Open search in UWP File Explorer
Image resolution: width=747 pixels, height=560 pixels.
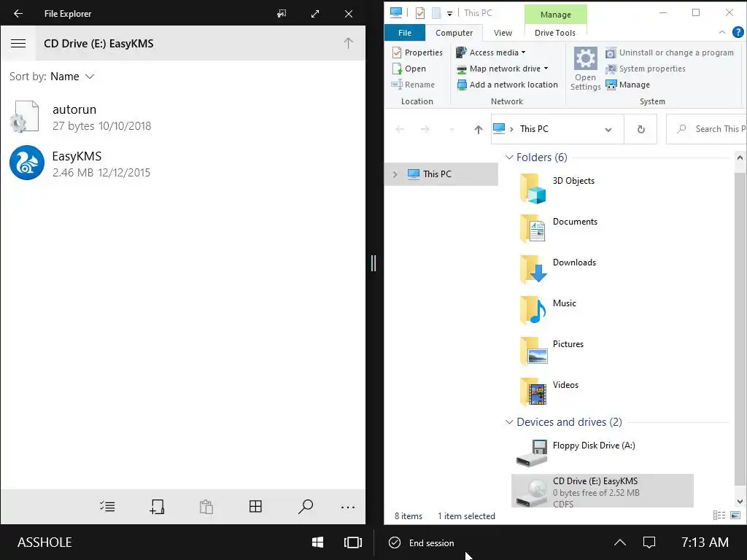tap(306, 507)
